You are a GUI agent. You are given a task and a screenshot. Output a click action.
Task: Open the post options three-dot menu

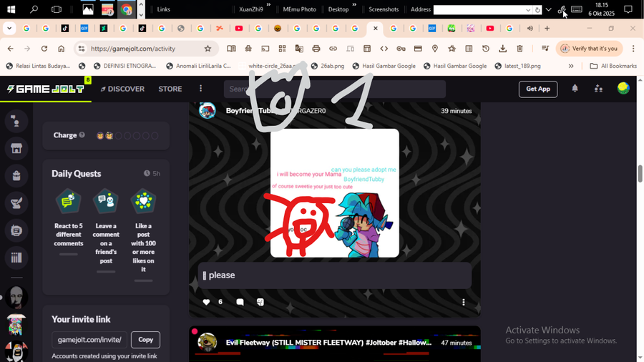click(x=463, y=302)
